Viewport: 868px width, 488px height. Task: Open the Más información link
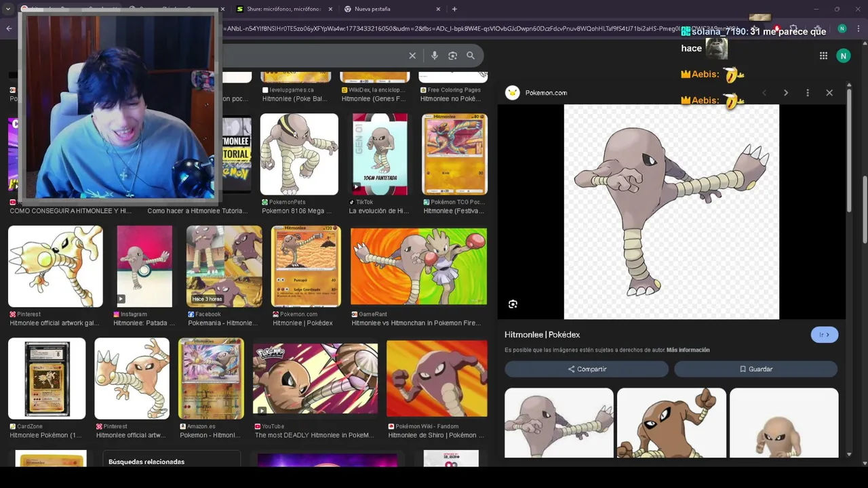coord(688,350)
